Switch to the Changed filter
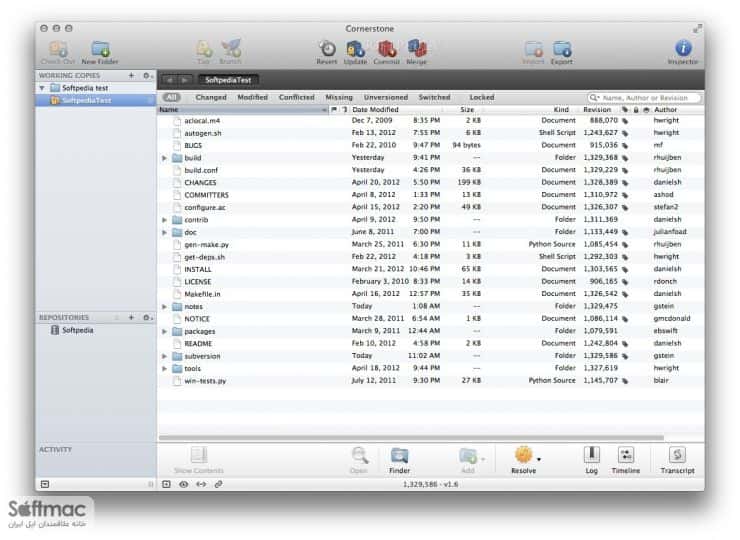The image size is (740, 540). click(x=211, y=97)
